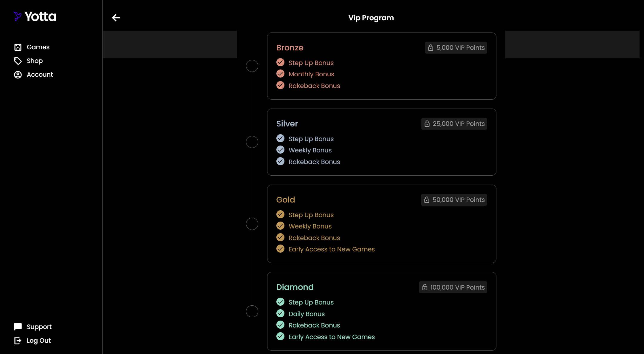Click the Log Out link
The image size is (644, 354).
(39, 341)
